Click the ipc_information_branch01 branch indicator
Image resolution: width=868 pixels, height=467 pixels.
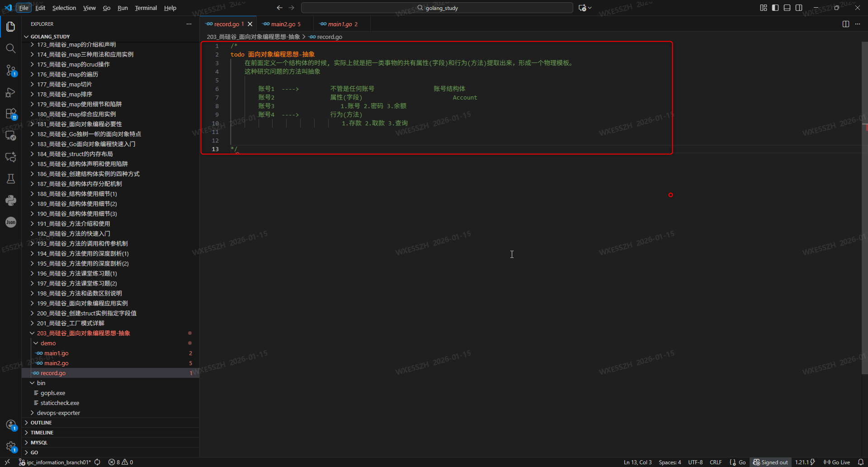coord(55,462)
